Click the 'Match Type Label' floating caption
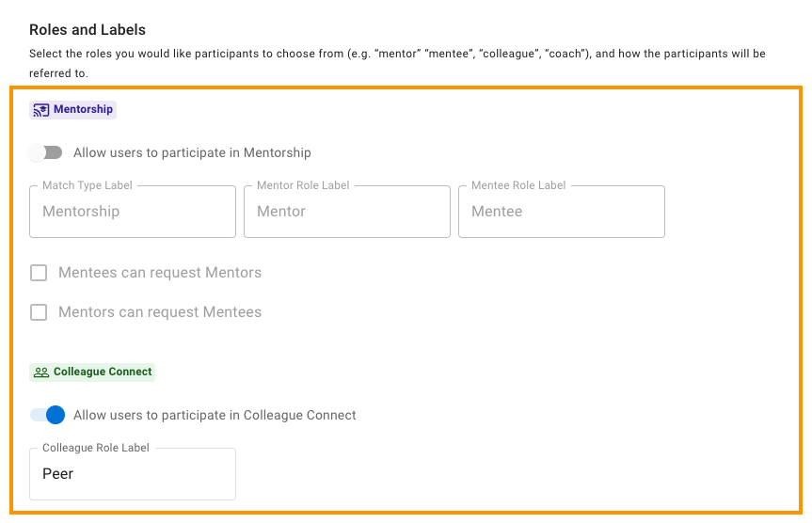The width and height of the screenshot is (812, 523). (88, 185)
